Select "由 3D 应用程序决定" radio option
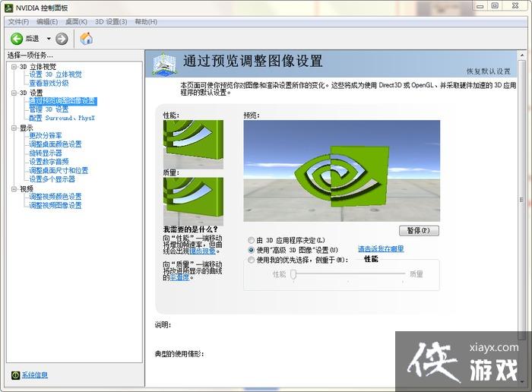The image size is (532, 392). tap(252, 240)
